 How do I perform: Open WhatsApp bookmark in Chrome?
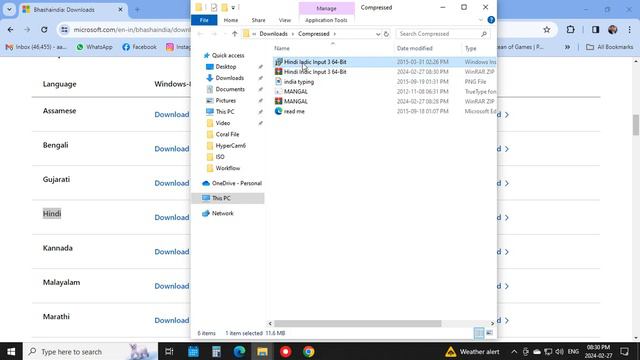(94, 47)
